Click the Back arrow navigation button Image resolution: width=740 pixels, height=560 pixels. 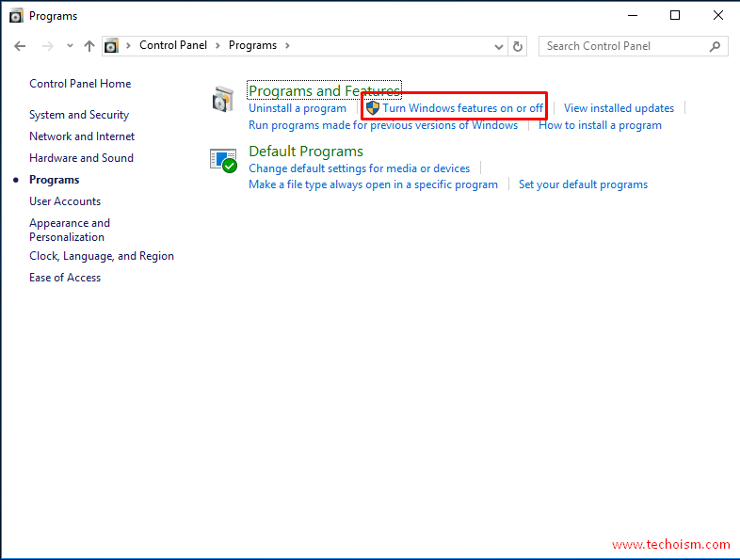point(20,46)
